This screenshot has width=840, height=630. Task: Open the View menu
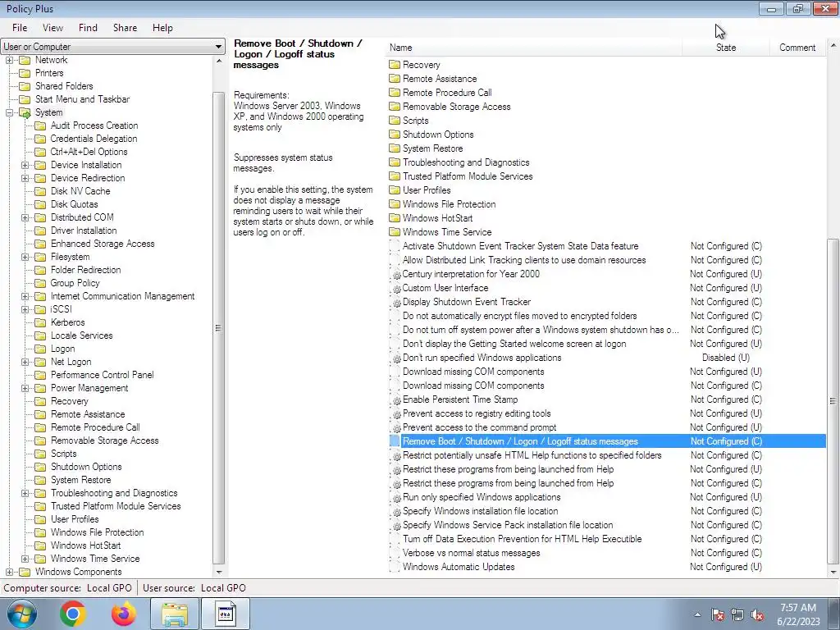coord(52,28)
